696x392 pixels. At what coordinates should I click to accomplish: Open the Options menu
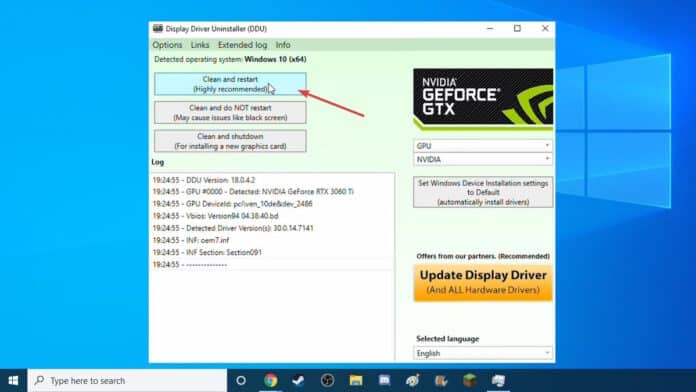[167, 45]
